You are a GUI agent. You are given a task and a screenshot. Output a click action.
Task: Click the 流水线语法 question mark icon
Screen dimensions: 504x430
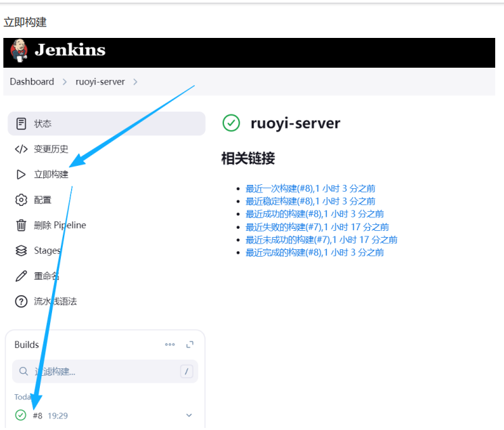tap(21, 301)
